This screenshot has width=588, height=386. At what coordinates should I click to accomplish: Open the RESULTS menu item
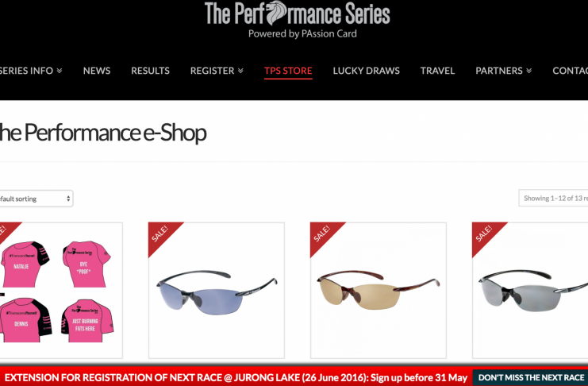151,71
